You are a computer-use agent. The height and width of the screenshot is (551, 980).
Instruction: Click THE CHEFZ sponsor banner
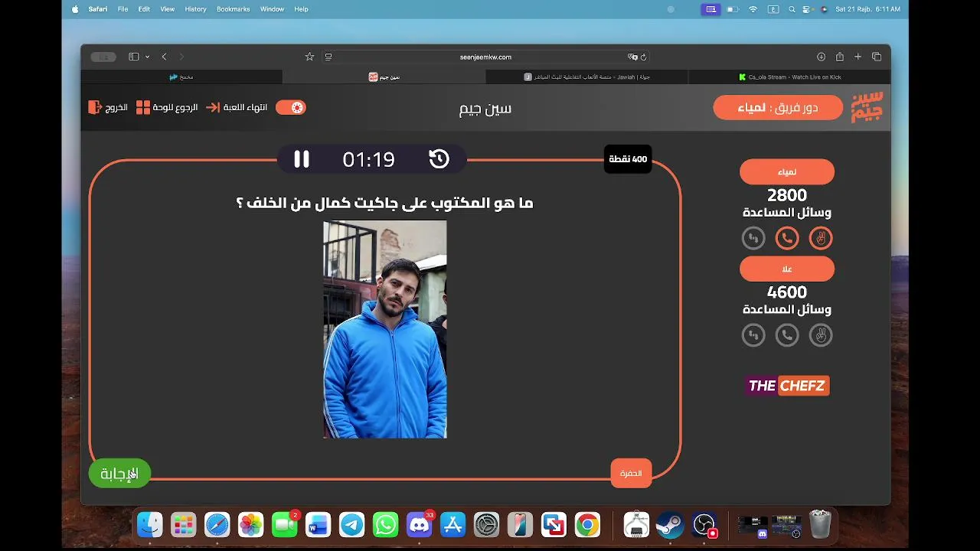pyautogui.click(x=787, y=386)
